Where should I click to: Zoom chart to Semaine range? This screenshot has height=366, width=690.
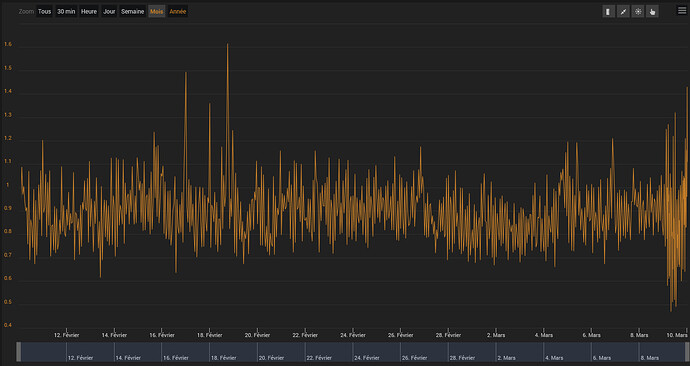[132, 11]
